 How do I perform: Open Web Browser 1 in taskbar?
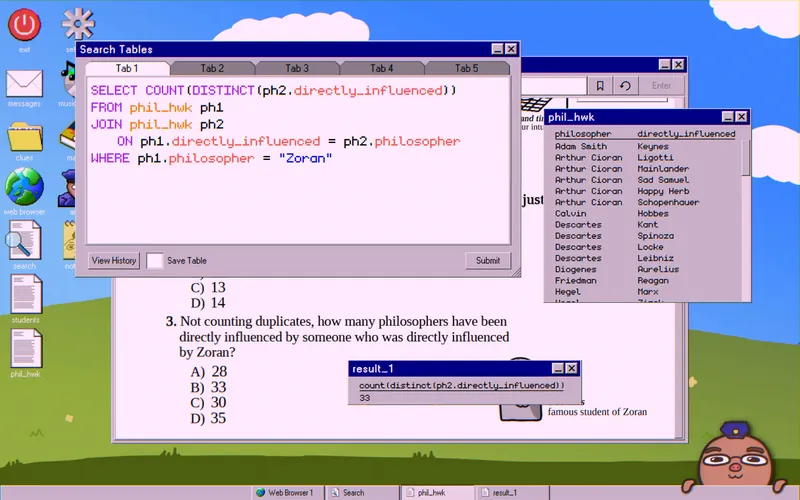point(287,492)
